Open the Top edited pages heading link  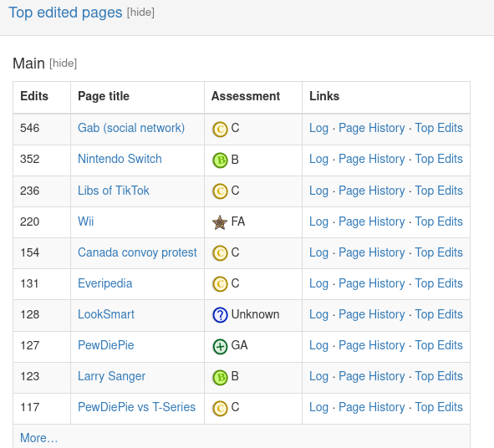click(65, 13)
